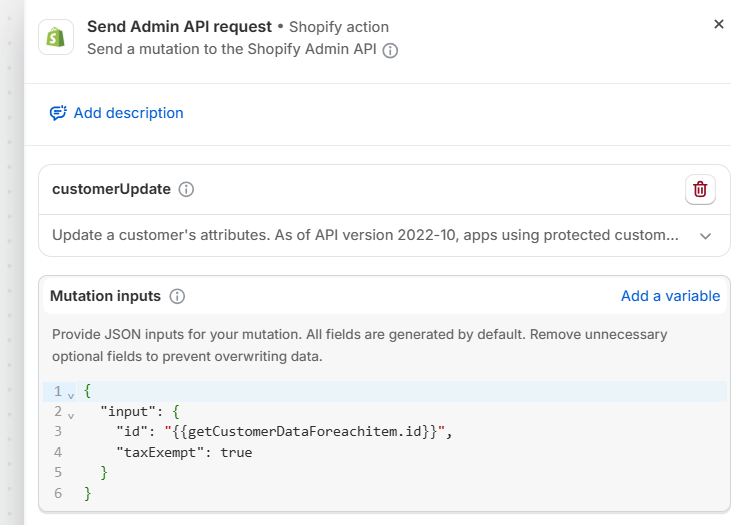The image size is (731, 525).
Task: Open info icon beside Shopify Admin API subtitle
Action: 390,50
